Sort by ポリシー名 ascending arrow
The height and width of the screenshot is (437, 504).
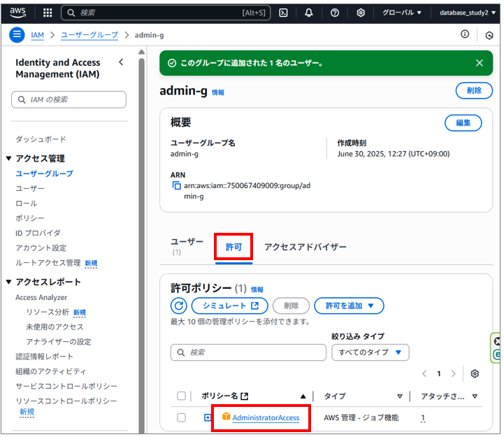pyautogui.click(x=303, y=396)
